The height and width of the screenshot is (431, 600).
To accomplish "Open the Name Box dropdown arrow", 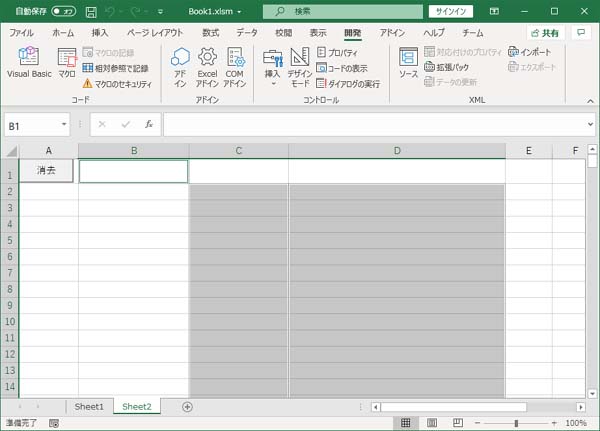I will click(64, 125).
